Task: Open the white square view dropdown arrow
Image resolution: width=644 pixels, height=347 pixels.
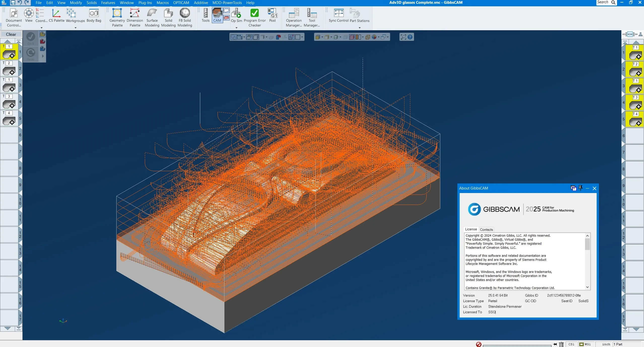Action: pyautogui.click(x=302, y=37)
